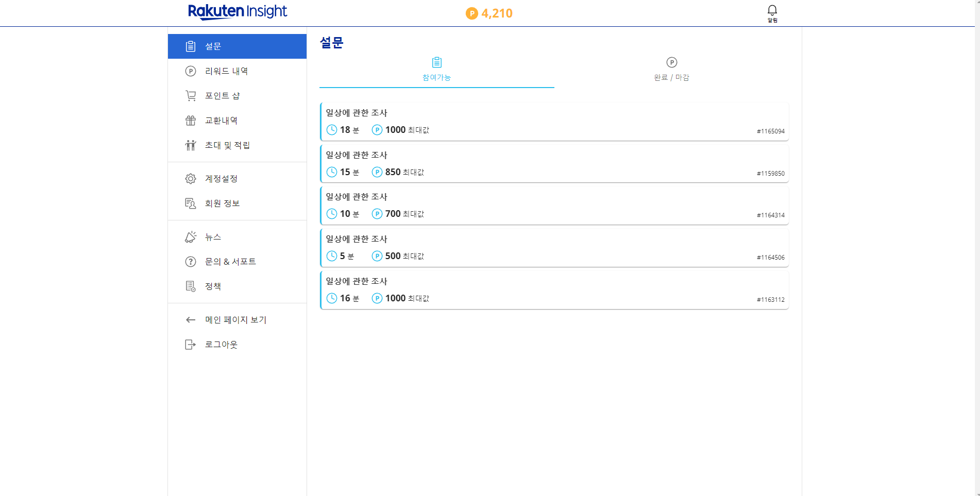Click clock icon of 5 분 survey
This screenshot has width=980, height=496.
332,256
